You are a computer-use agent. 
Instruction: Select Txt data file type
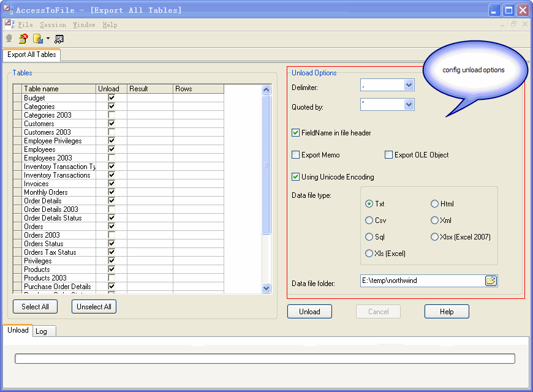click(x=369, y=204)
